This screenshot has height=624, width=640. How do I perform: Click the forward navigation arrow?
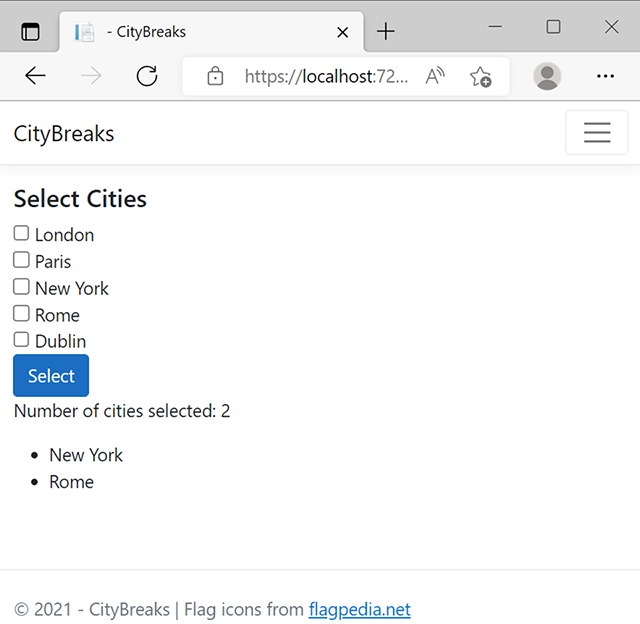(91, 76)
